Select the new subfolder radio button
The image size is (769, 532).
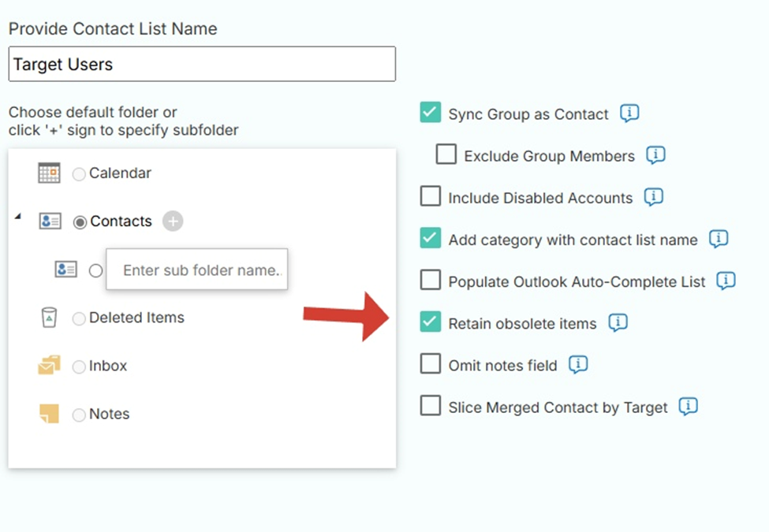tap(95, 270)
